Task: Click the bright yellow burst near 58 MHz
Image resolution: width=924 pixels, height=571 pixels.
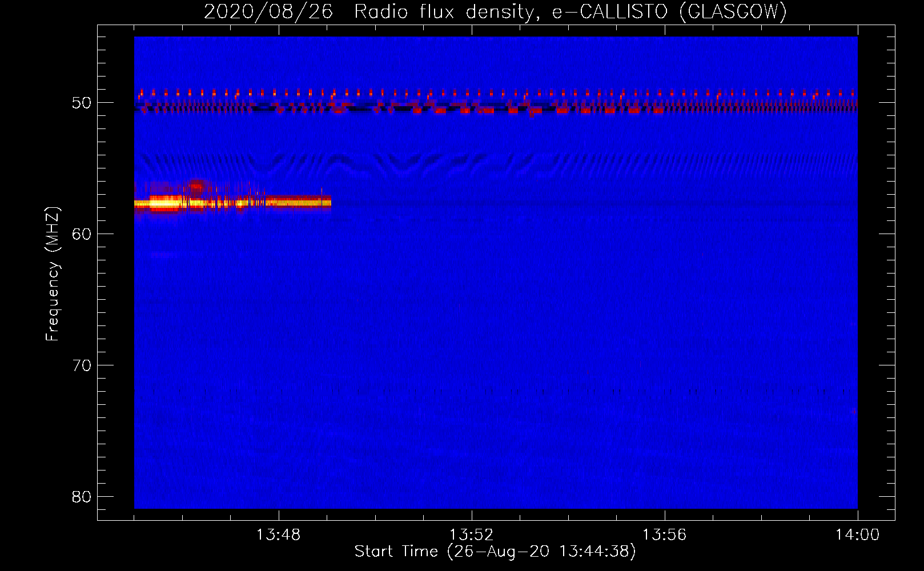Action: click(x=232, y=202)
